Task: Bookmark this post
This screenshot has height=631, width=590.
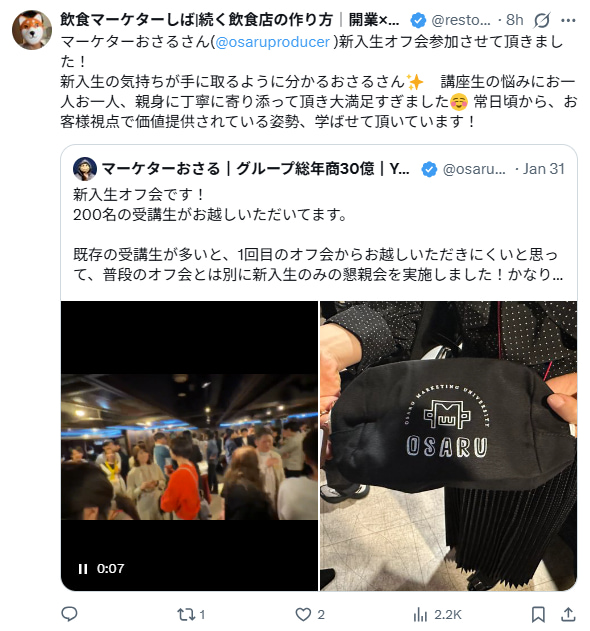Action: pos(538,615)
